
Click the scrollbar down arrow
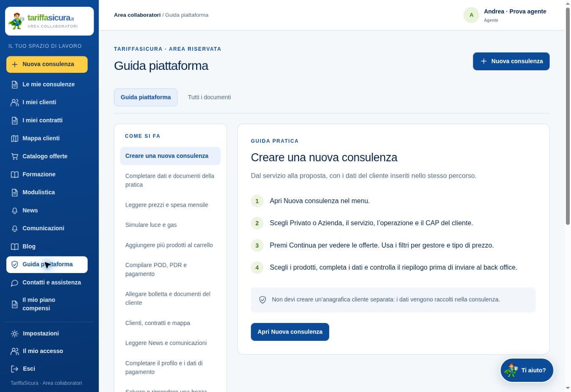(x=568, y=388)
